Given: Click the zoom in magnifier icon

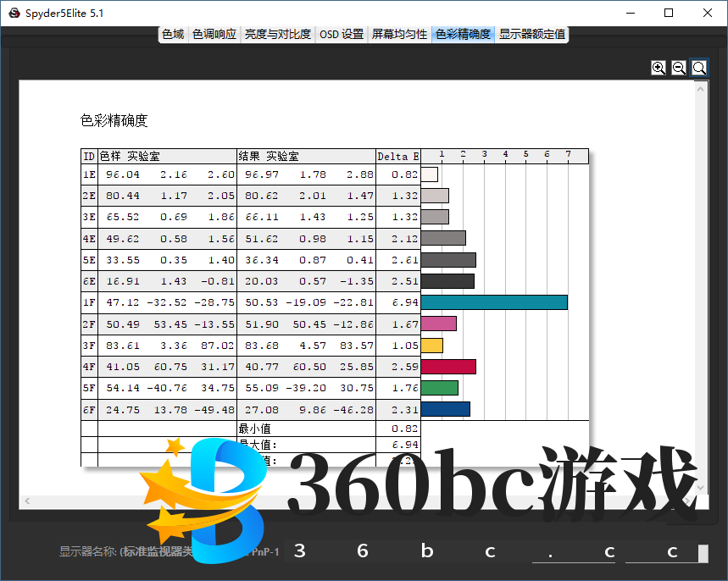Looking at the screenshot, I should click(659, 68).
